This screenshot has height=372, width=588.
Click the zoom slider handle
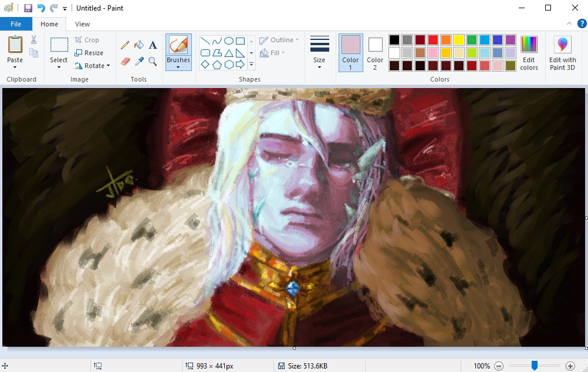point(535,366)
